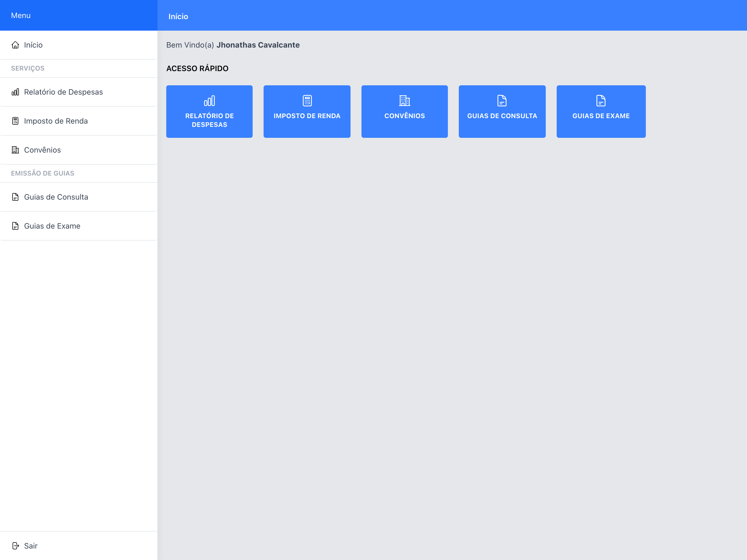The width and height of the screenshot is (747, 560).
Task: Click the ACESSO RÁPIDO heading
Action: click(x=197, y=69)
